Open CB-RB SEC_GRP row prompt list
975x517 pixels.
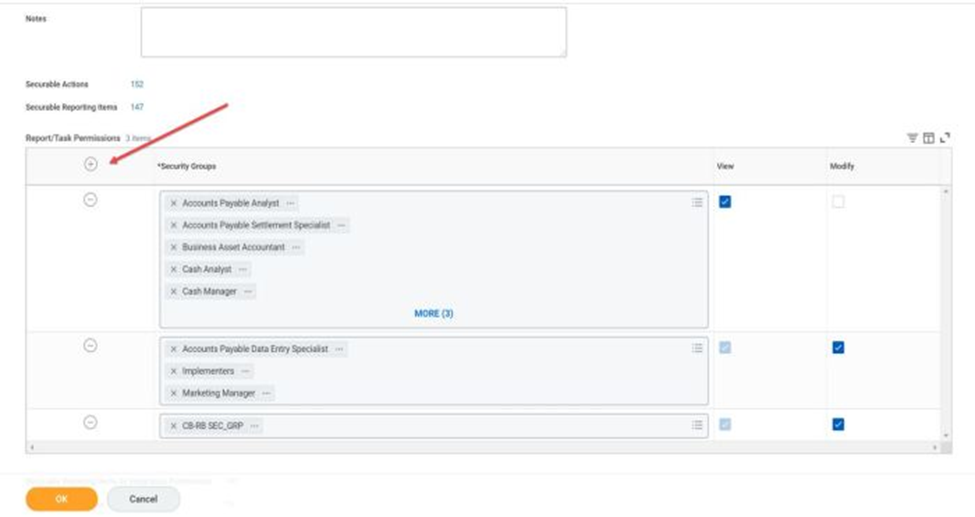(x=697, y=425)
